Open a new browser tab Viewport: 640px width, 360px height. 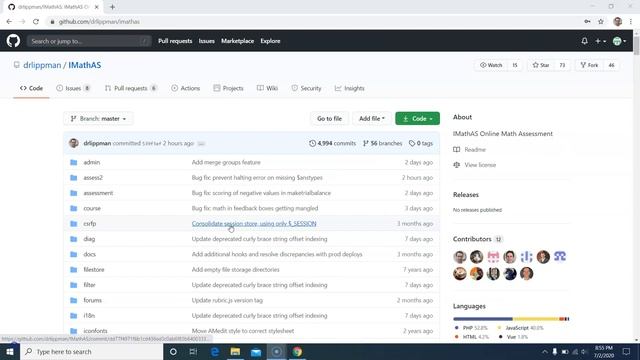pyautogui.click(x=112, y=7)
